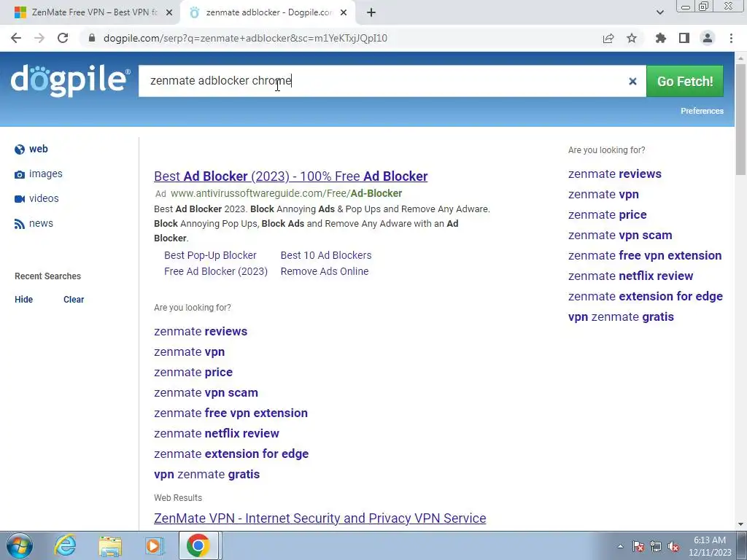Open Windows Explorer from the taskbar
The width and height of the screenshot is (747, 560).
coord(110,545)
